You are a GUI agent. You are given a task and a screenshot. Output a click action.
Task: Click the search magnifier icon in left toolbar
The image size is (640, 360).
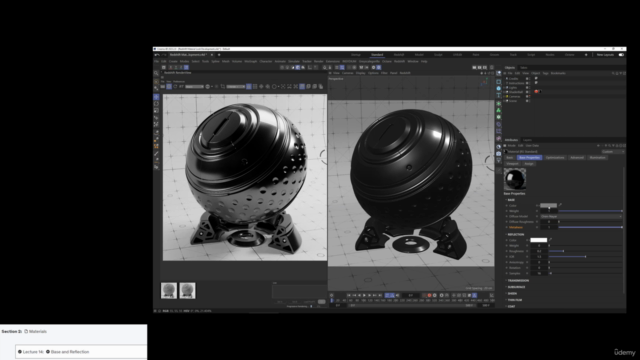pyautogui.click(x=156, y=73)
